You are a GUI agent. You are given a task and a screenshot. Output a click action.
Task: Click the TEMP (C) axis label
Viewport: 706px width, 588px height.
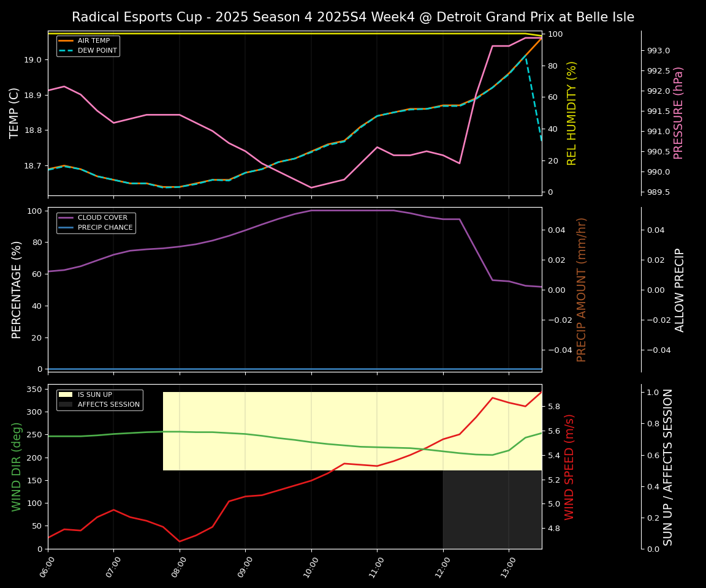click(x=15, y=113)
